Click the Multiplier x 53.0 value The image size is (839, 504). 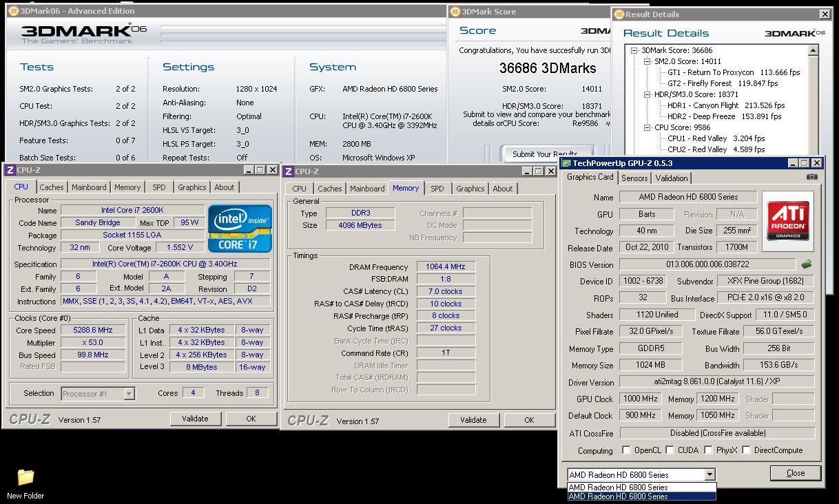point(93,343)
